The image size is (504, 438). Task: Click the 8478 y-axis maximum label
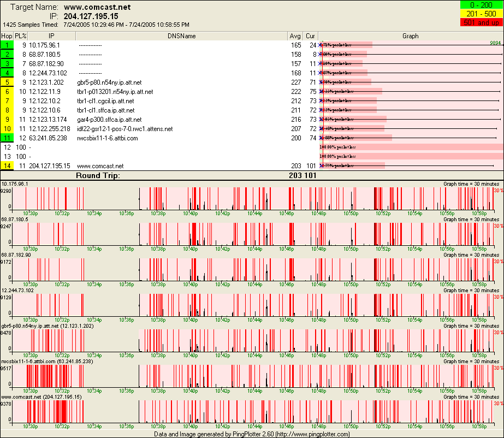click(x=6, y=333)
